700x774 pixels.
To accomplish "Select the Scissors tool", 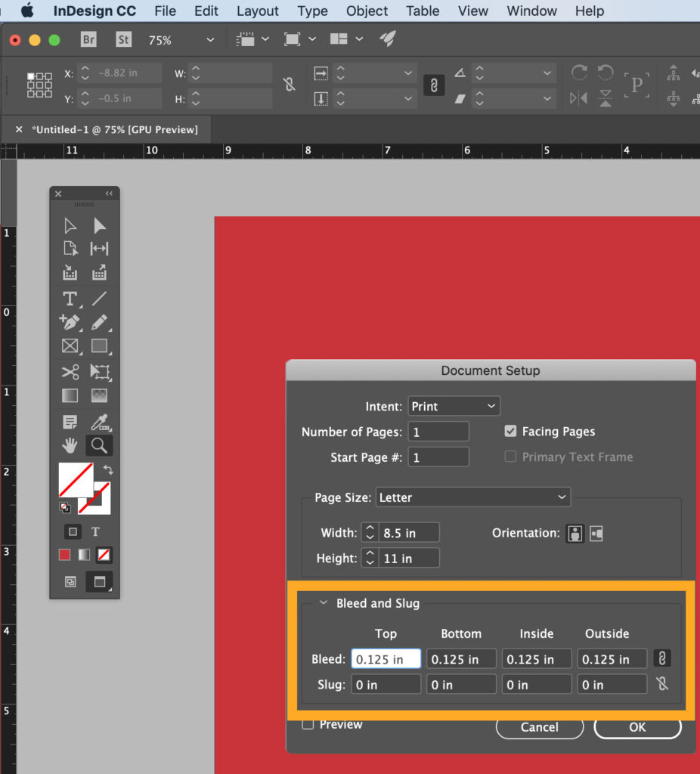I will click(x=70, y=372).
